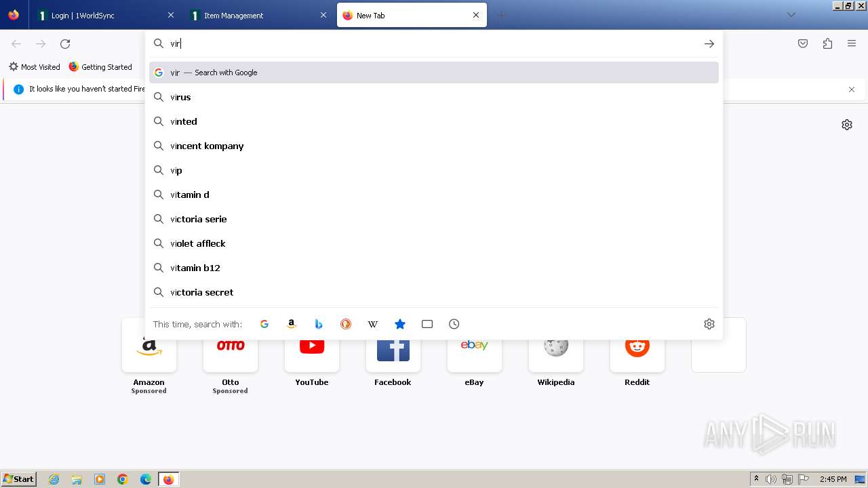Choose the 'vinted' suggestion
Viewport: 868px width, 488px height.
click(x=434, y=121)
